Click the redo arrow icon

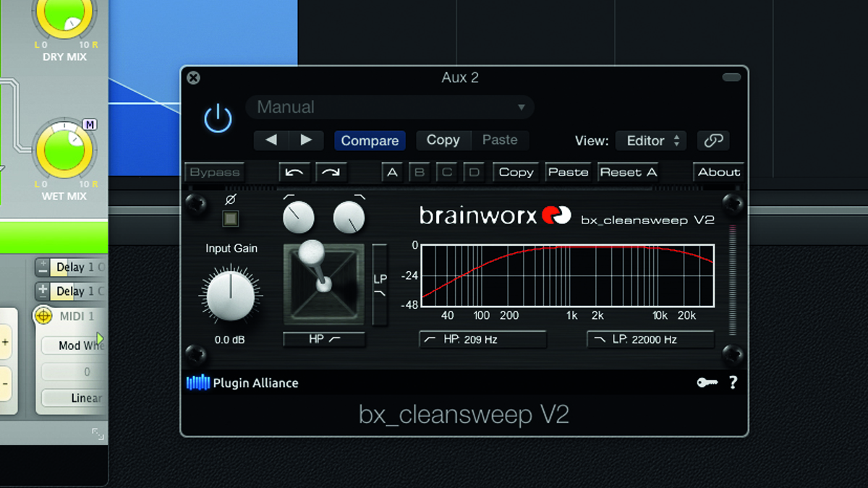(331, 172)
